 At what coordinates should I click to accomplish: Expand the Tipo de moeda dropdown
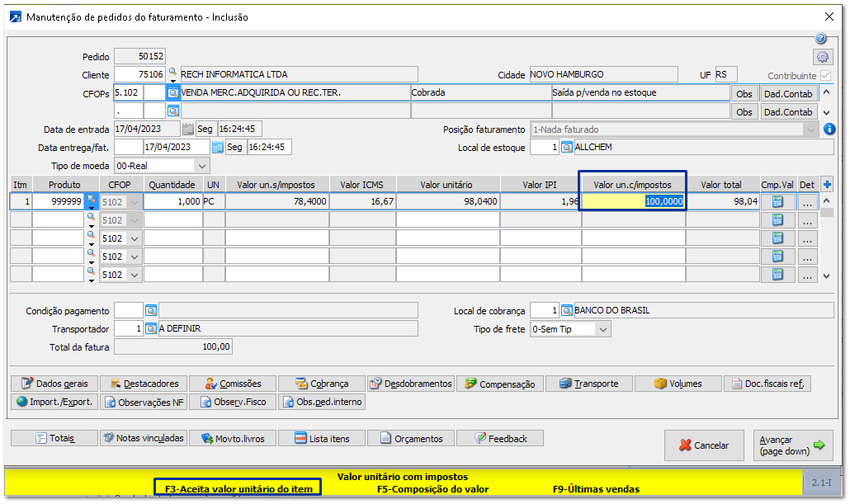(x=203, y=166)
